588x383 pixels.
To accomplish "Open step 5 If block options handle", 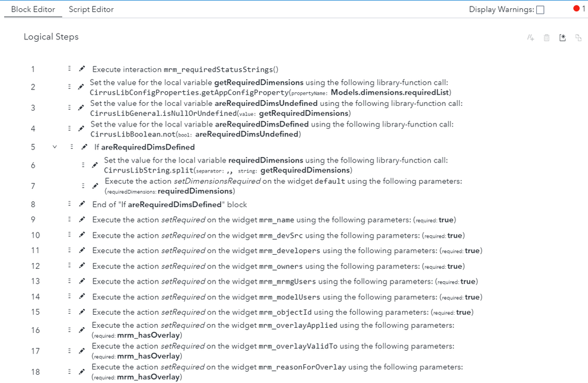I will coord(72,146).
